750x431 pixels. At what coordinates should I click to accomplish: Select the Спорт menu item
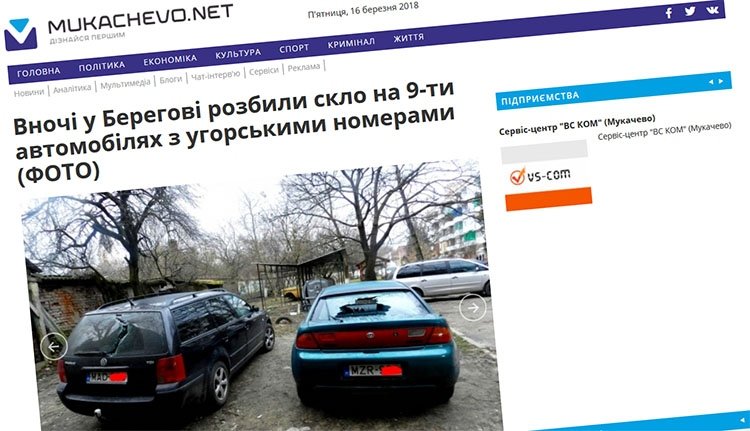click(x=294, y=48)
